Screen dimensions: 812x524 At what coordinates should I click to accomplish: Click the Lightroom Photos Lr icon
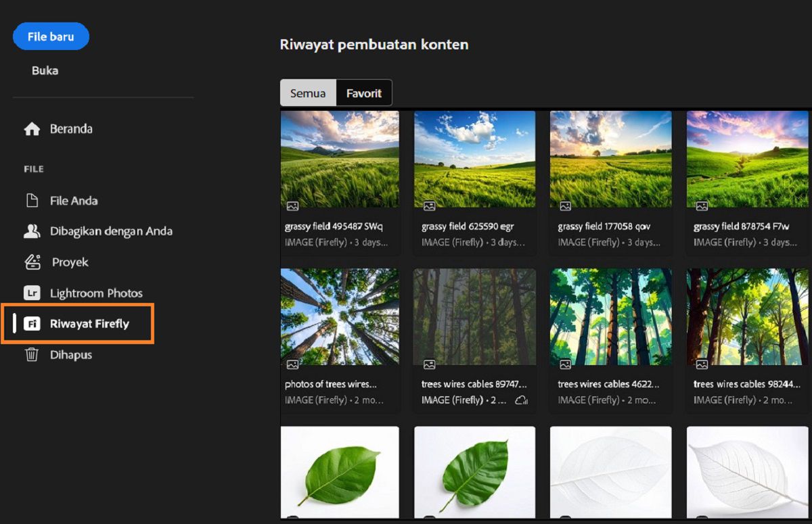pos(32,293)
